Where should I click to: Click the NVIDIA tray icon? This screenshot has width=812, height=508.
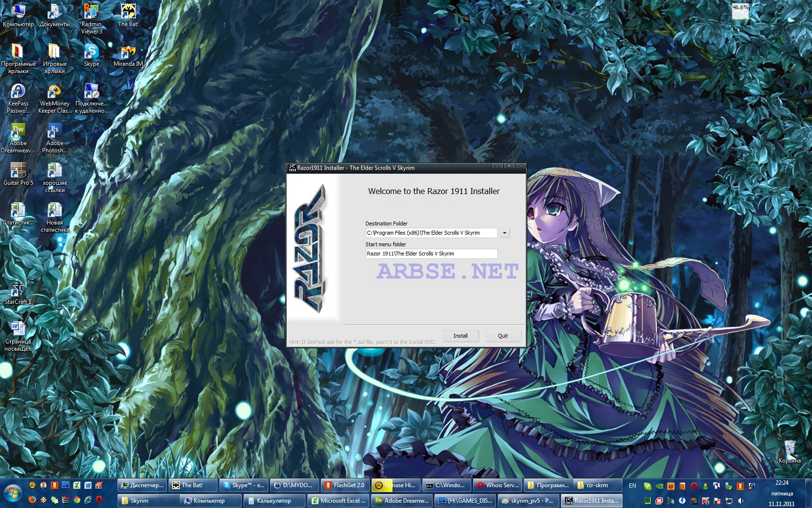click(659, 486)
